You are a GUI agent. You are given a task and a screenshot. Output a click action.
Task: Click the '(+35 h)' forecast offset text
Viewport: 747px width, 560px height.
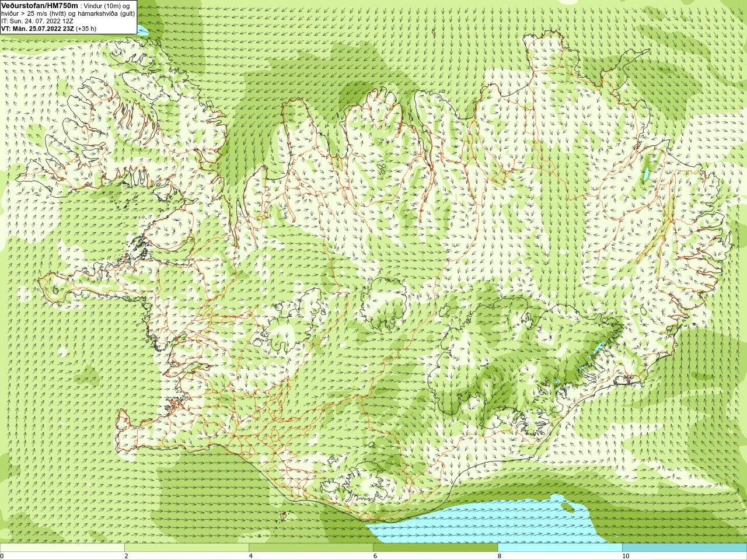pos(86,29)
